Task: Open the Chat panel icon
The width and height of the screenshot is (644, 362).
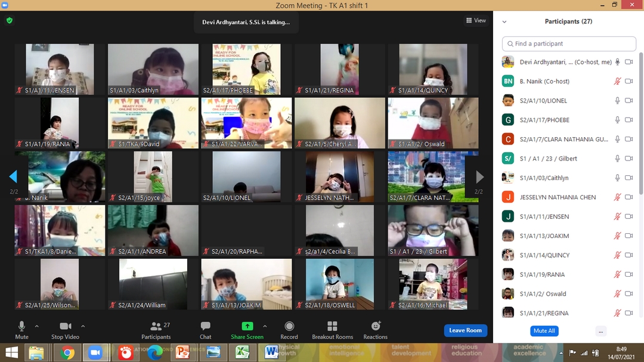Action: pyautogui.click(x=205, y=326)
